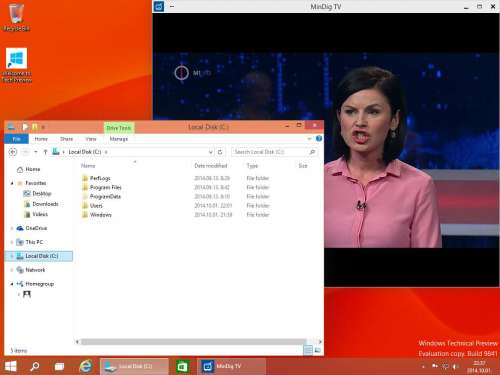
Task: Click the search magnifier in Explorer
Action: tap(312, 152)
